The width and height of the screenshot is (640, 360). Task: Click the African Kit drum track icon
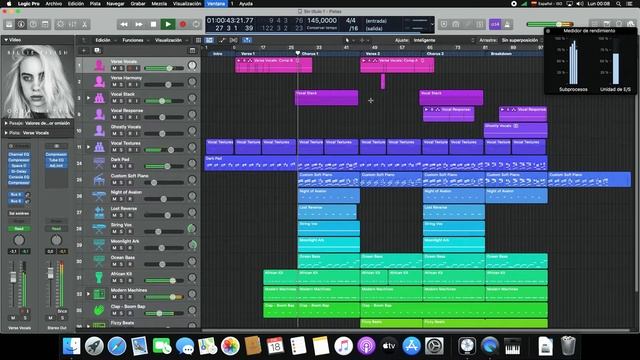click(99, 278)
